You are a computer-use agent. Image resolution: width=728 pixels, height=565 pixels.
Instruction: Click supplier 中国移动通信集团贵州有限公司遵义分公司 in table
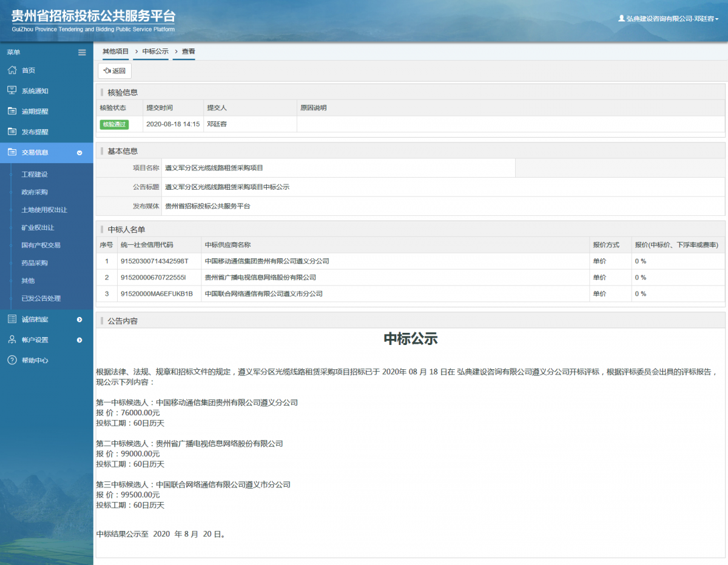(x=267, y=261)
